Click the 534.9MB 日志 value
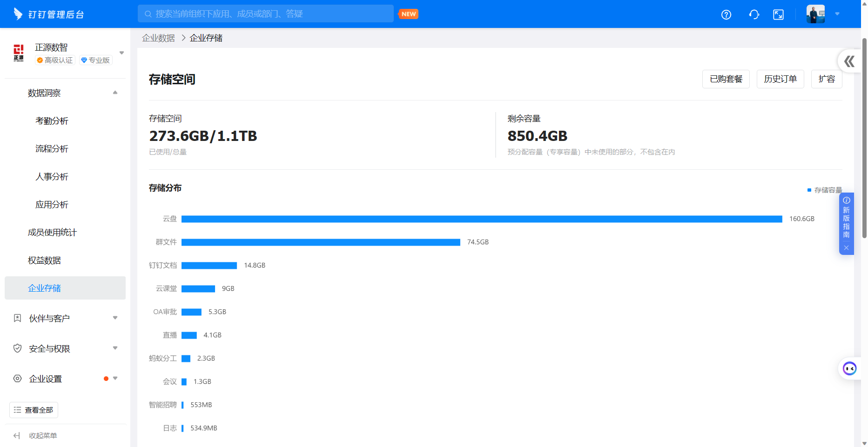Viewport: 868px width, 447px height. [x=204, y=428]
